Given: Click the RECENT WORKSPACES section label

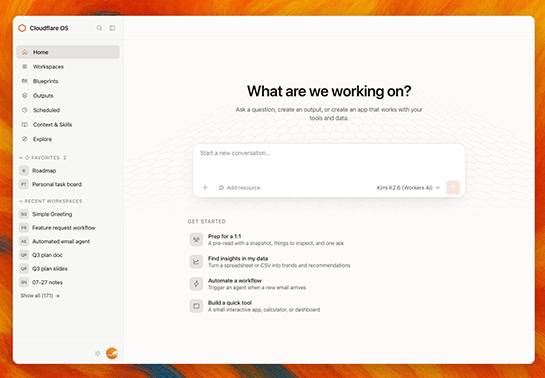Looking at the screenshot, I should [x=54, y=201].
